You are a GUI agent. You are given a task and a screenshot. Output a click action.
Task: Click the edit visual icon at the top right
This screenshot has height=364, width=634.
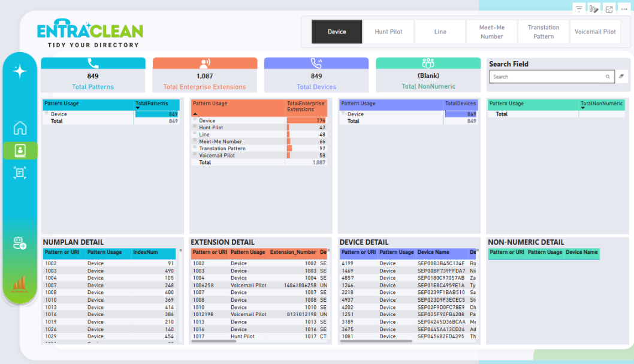(x=594, y=9)
